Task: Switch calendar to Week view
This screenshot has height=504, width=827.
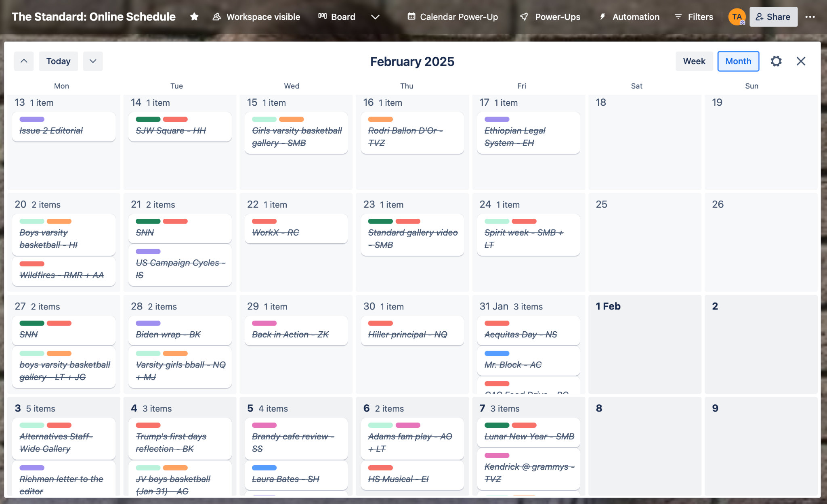Action: [x=694, y=61]
